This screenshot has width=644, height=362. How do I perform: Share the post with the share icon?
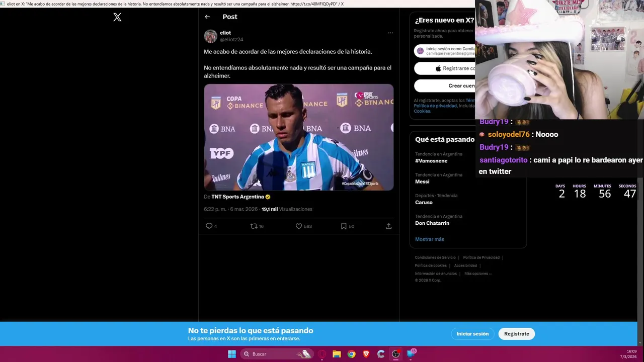[x=388, y=226]
